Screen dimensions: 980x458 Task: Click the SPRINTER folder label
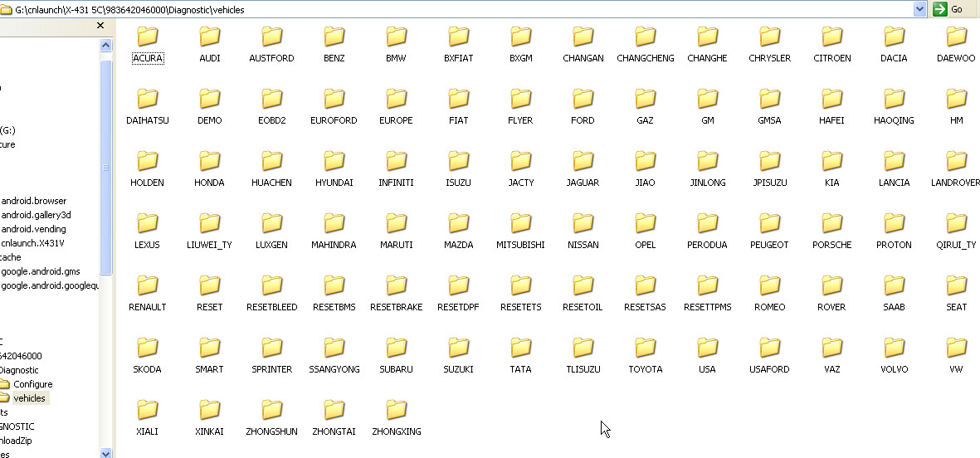pos(272,369)
